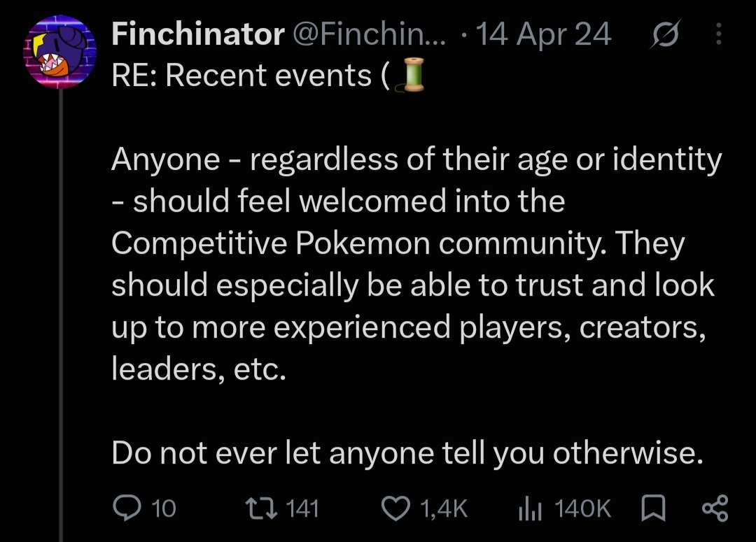This screenshot has height=542, width=756.
Task: Click the Finchinator display name
Action: pos(197,34)
